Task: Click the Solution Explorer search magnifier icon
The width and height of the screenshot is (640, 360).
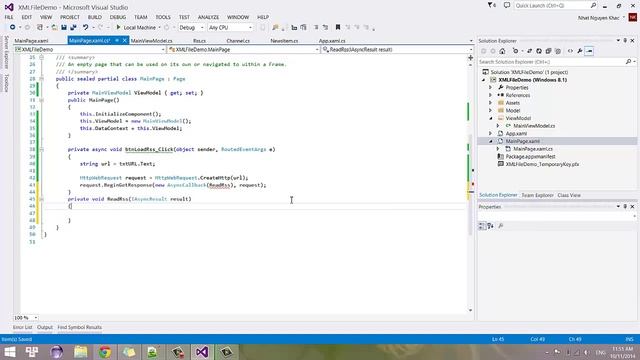Action: (x=628, y=62)
